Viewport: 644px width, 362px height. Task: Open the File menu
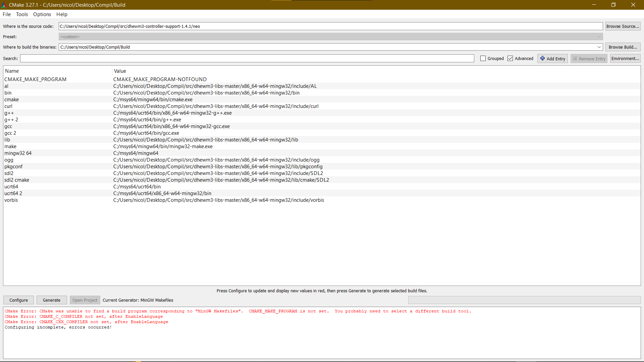coord(7,14)
